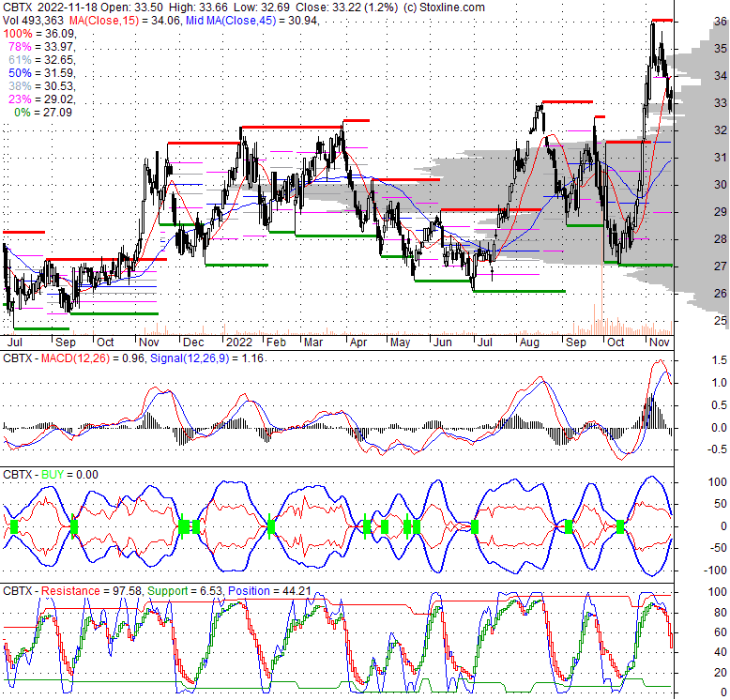Click the green support line from the July low

(519, 292)
